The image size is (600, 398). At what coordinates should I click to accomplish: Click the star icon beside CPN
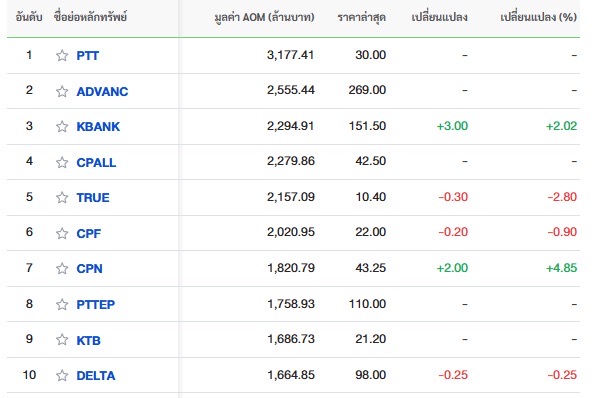pyautogui.click(x=62, y=268)
